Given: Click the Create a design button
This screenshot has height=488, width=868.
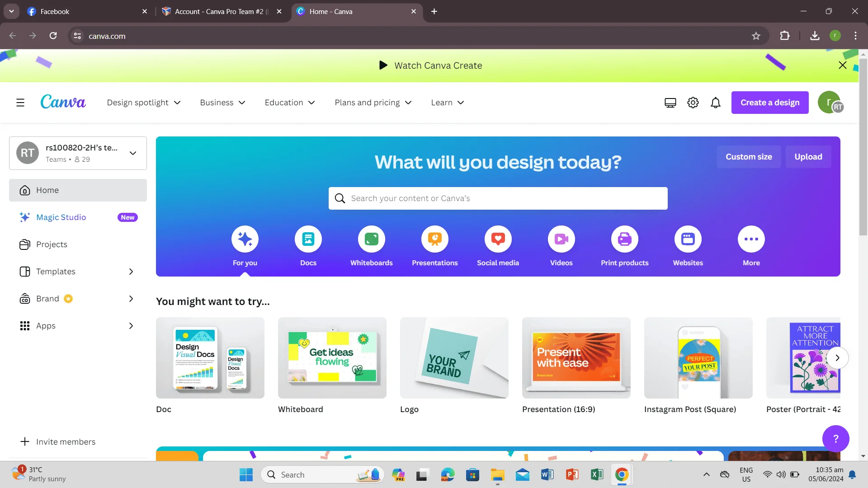Looking at the screenshot, I should [770, 103].
